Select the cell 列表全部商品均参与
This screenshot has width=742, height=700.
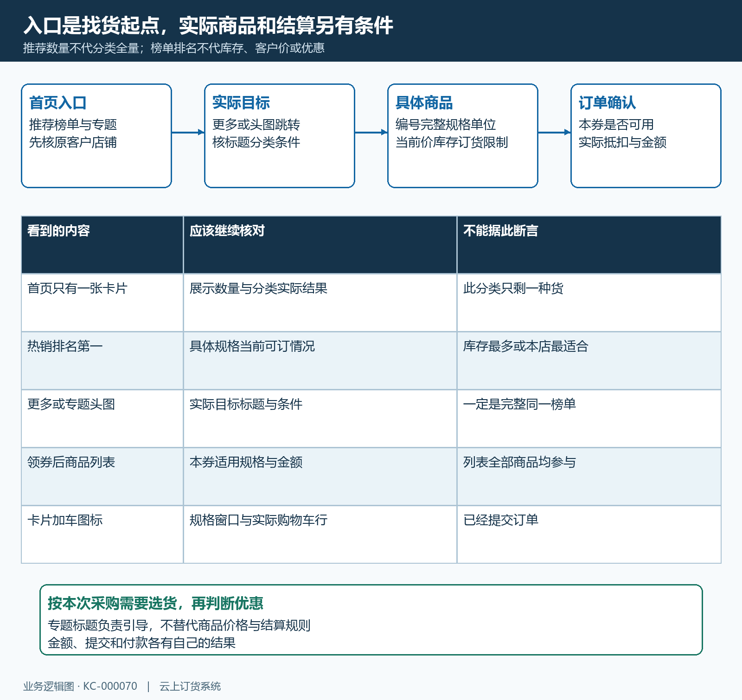pyautogui.click(x=589, y=477)
